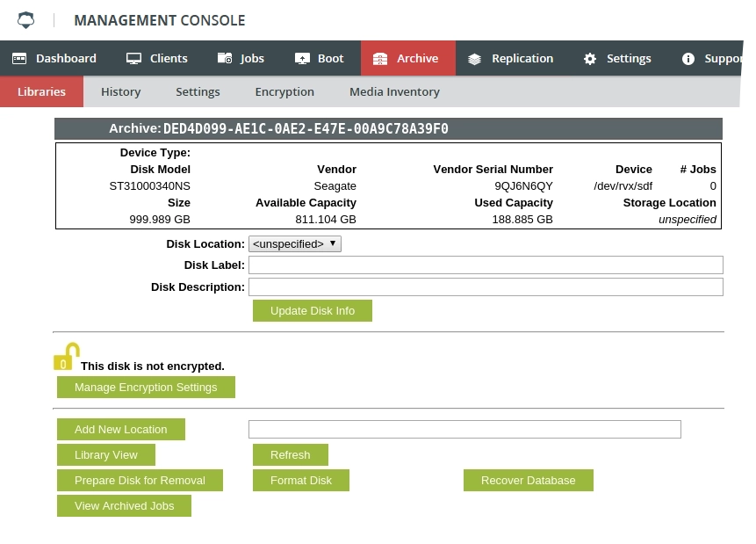Switch to the Boot section

coord(320,58)
